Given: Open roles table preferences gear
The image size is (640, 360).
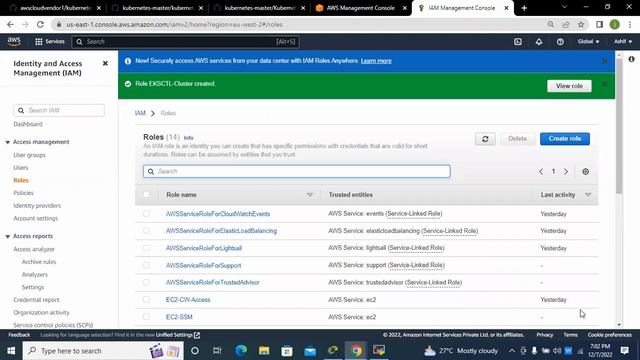Looking at the screenshot, I should coord(585,171).
